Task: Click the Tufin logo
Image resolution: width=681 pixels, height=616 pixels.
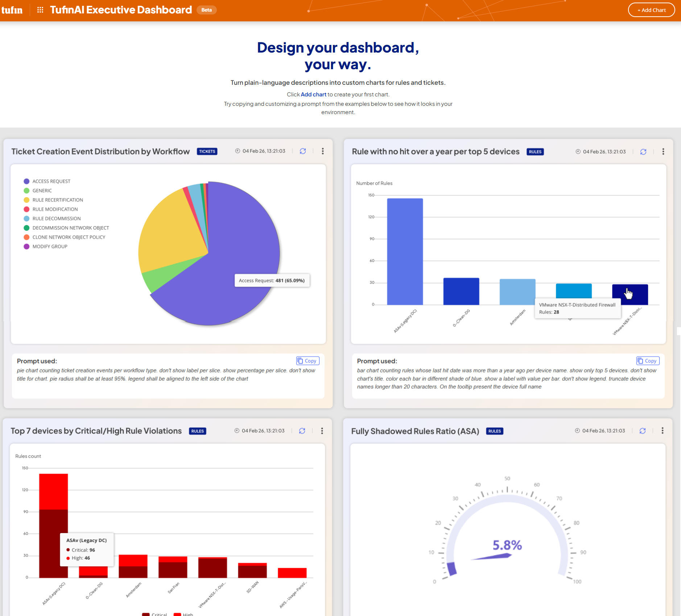Action: point(12,10)
